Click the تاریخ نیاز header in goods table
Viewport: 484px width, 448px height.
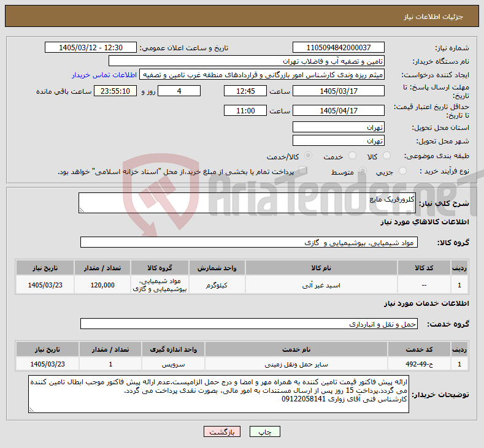45,268
